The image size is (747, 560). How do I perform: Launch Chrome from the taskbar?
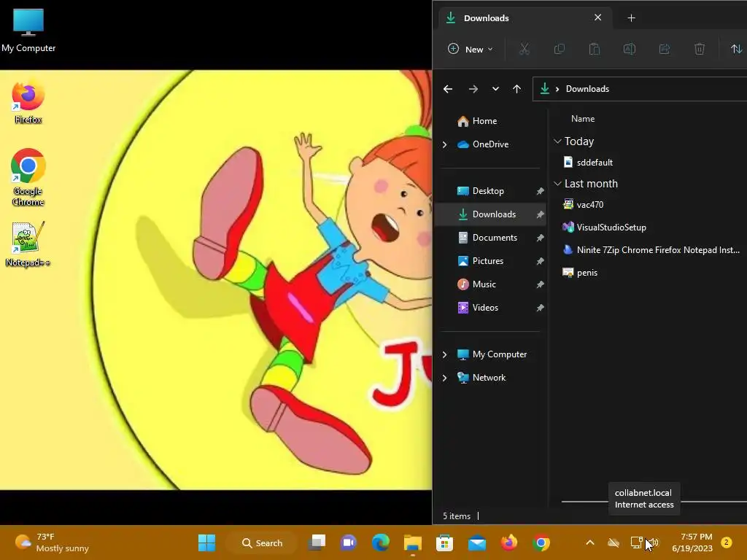541,542
